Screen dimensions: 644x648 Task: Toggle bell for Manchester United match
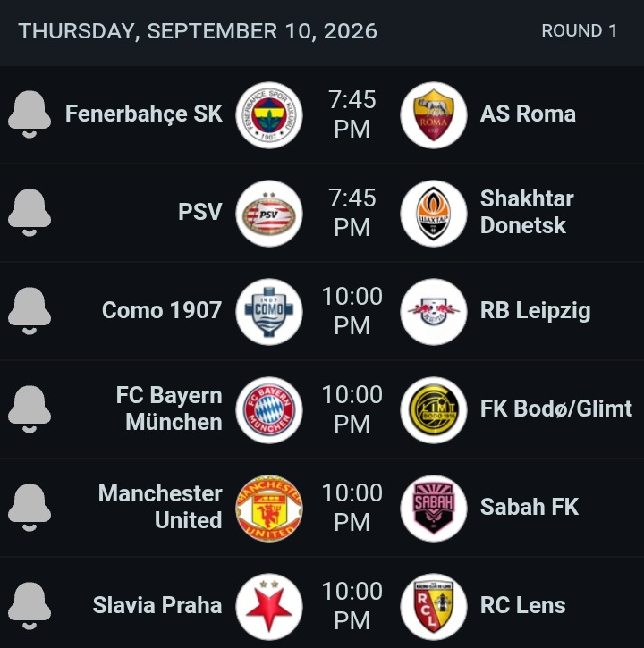[x=30, y=508]
